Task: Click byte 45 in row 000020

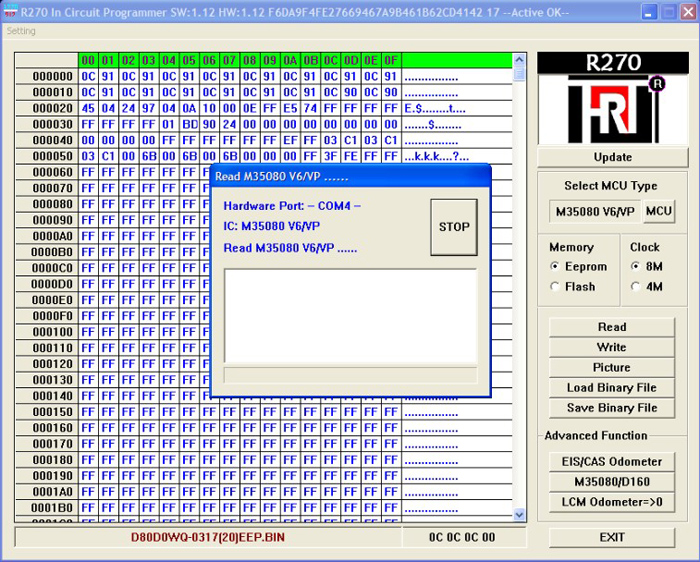Action: pyautogui.click(x=88, y=108)
